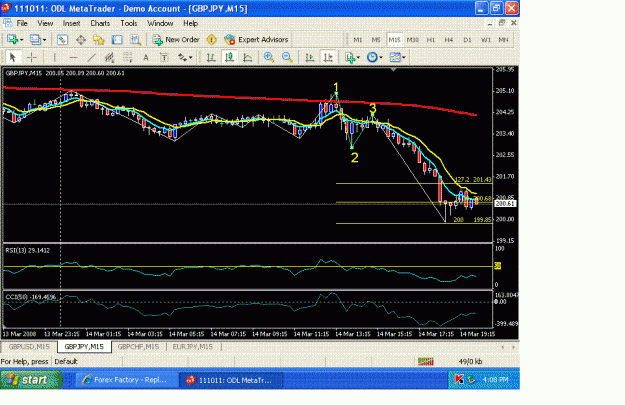625x405 pixels.
Task: Open the File menu
Action: click(22, 23)
